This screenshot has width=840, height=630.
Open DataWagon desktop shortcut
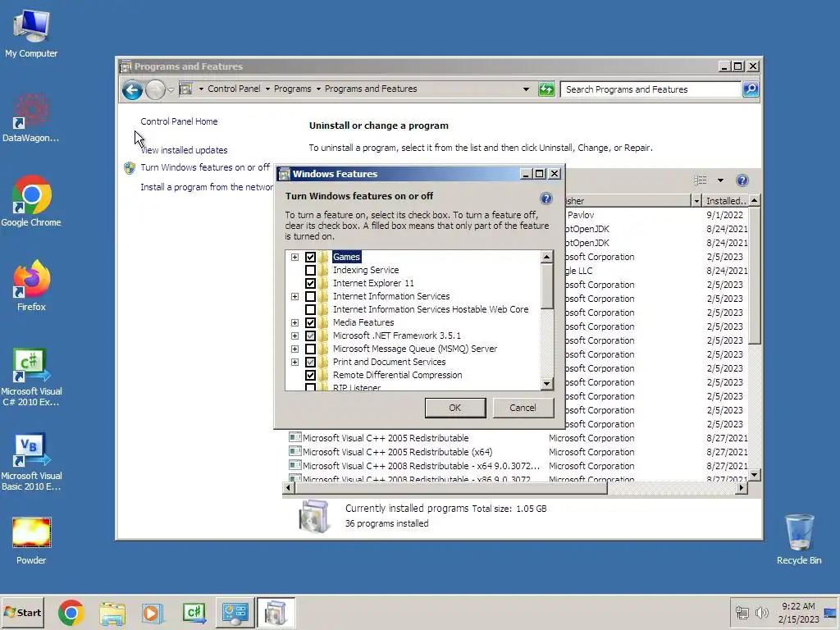pos(30,118)
